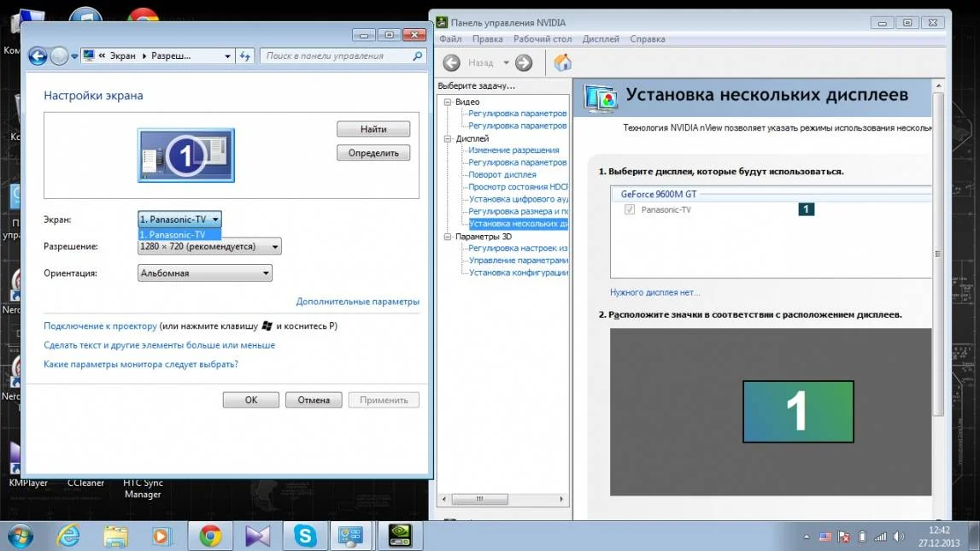Image resolution: width=980 pixels, height=551 pixels.
Task: Click the Экран breadcrumb in address bar
Action: (122, 56)
